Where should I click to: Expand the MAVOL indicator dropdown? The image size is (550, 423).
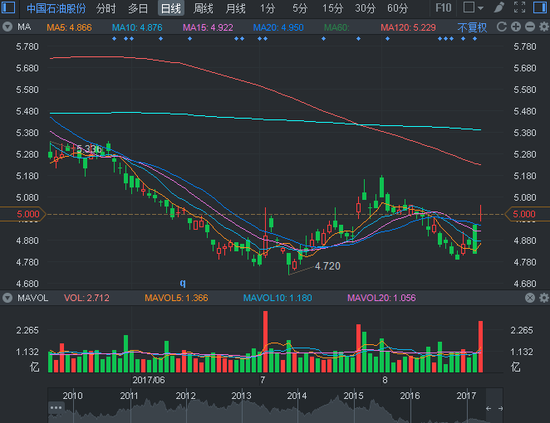[x=7, y=298]
